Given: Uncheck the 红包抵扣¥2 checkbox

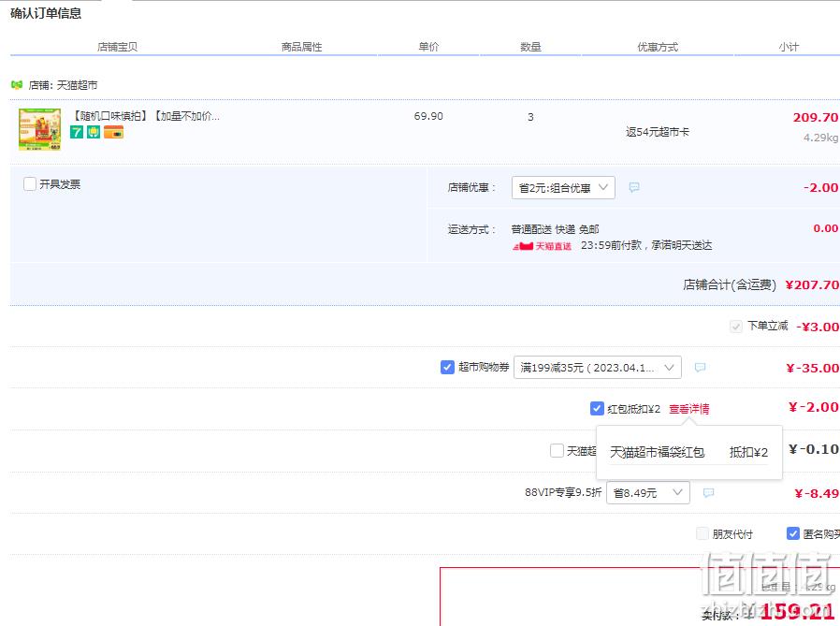Looking at the screenshot, I should coord(597,408).
